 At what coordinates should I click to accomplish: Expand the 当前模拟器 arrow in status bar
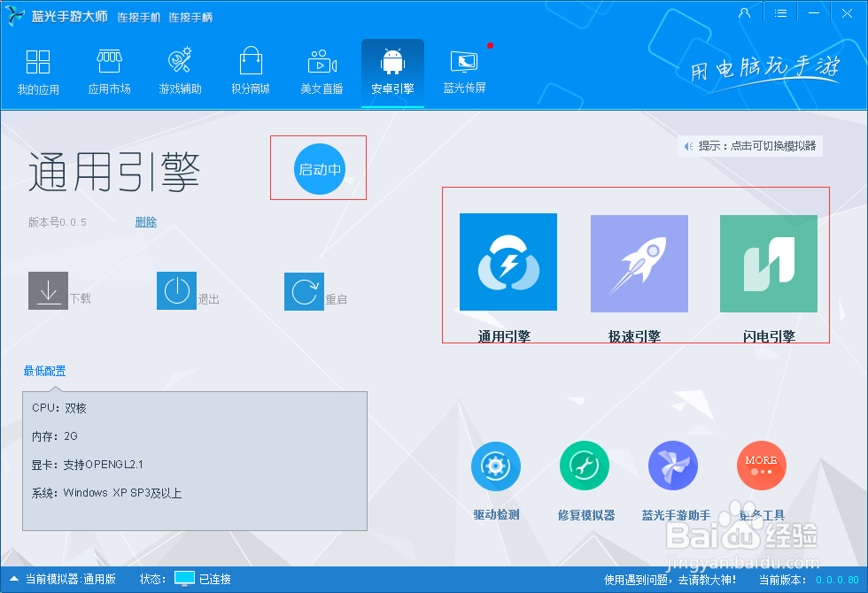[14, 579]
